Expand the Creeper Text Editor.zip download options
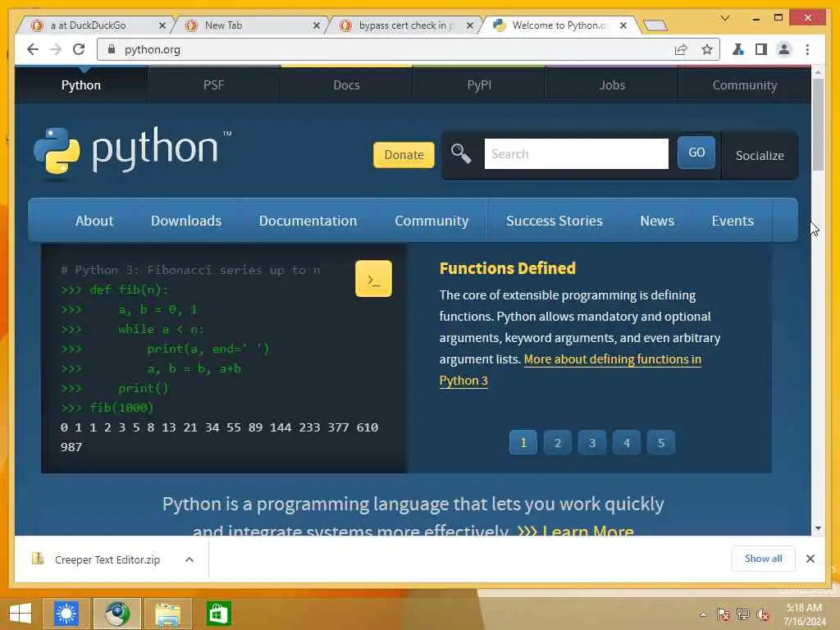Viewport: 840px width, 630px height. (189, 559)
